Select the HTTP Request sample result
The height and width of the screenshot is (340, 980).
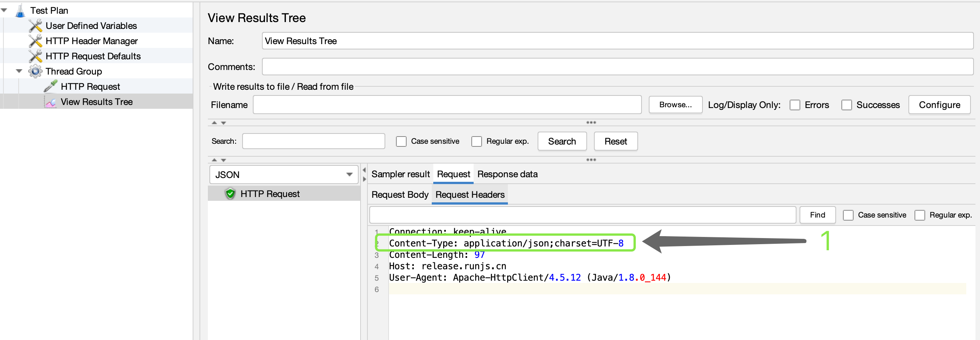click(270, 194)
